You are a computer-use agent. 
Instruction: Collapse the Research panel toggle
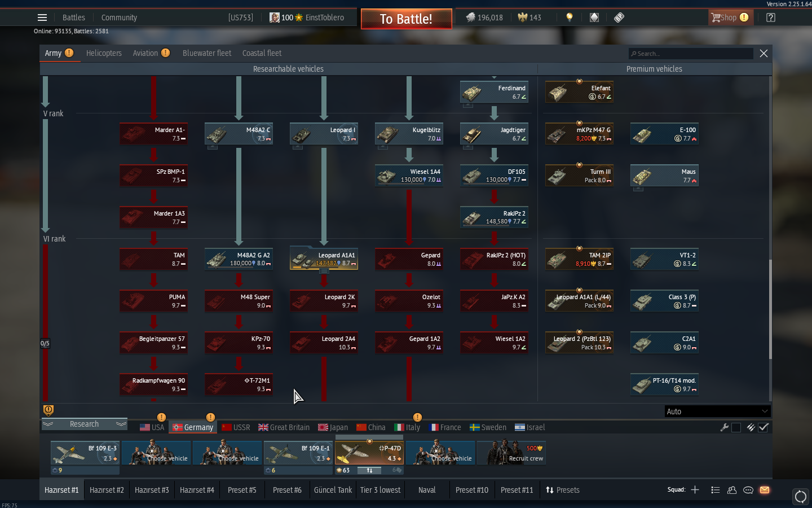coord(84,424)
